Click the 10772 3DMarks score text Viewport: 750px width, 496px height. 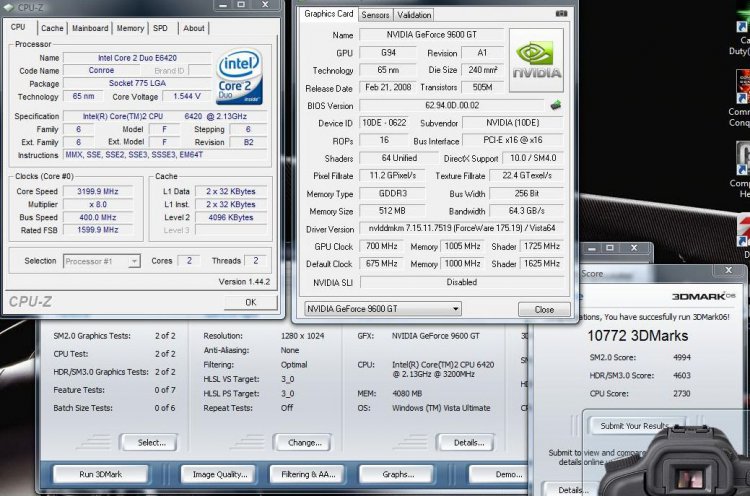pyautogui.click(x=638, y=336)
